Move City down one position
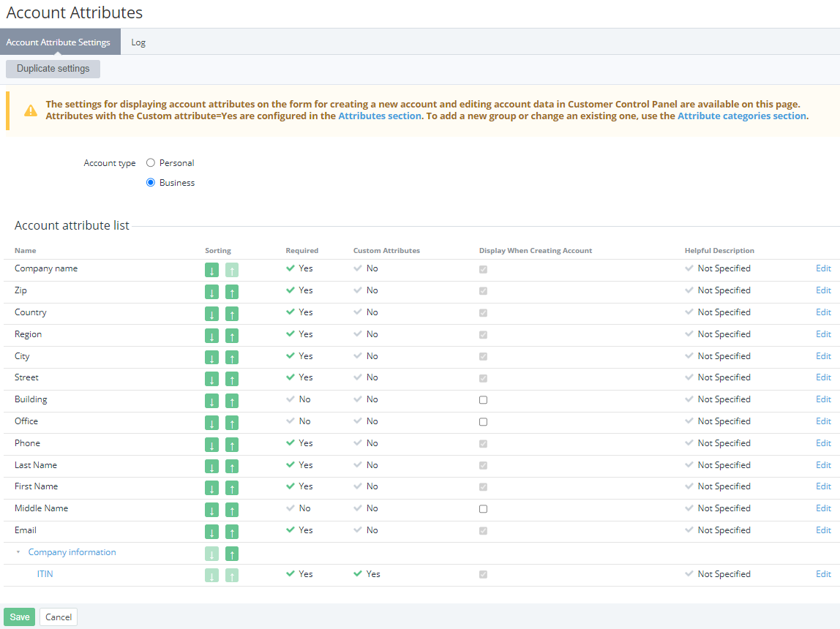Viewport: 840px width, 629px height. [x=211, y=357]
